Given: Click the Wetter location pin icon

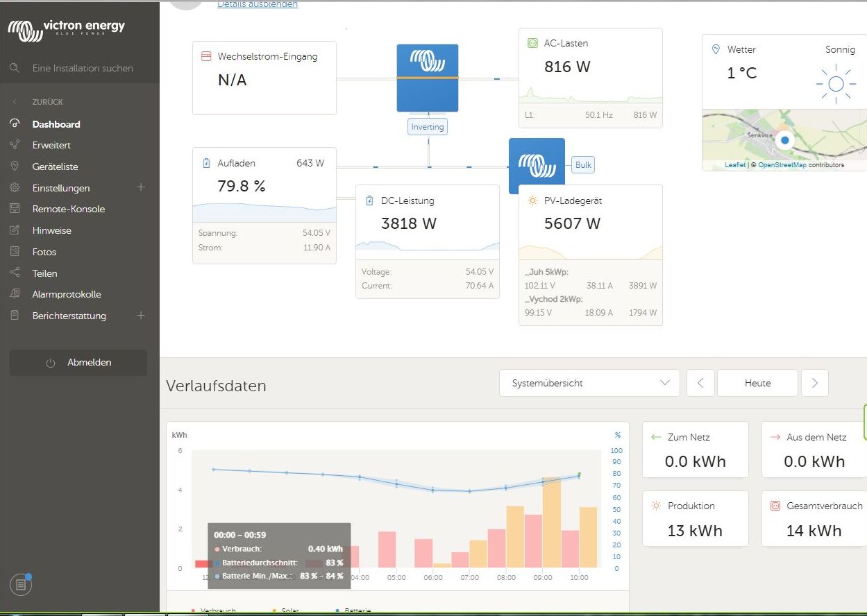Looking at the screenshot, I should 716,50.
